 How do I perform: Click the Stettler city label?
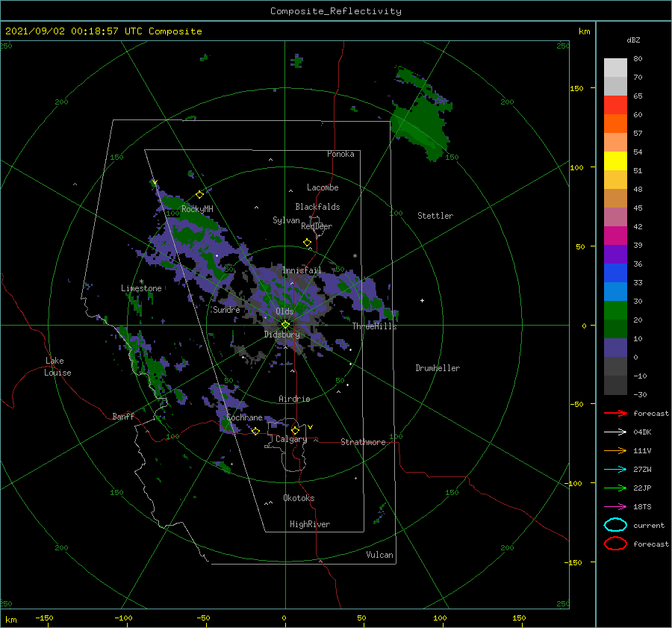(x=435, y=216)
